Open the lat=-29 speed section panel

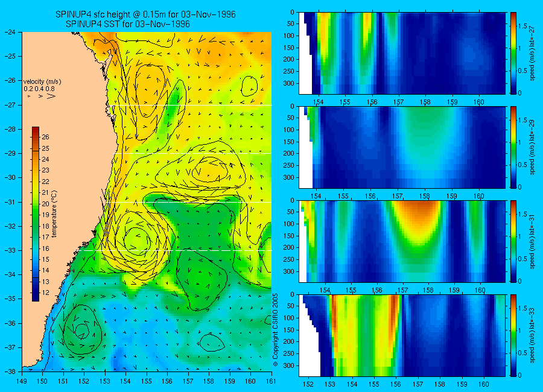click(402, 147)
